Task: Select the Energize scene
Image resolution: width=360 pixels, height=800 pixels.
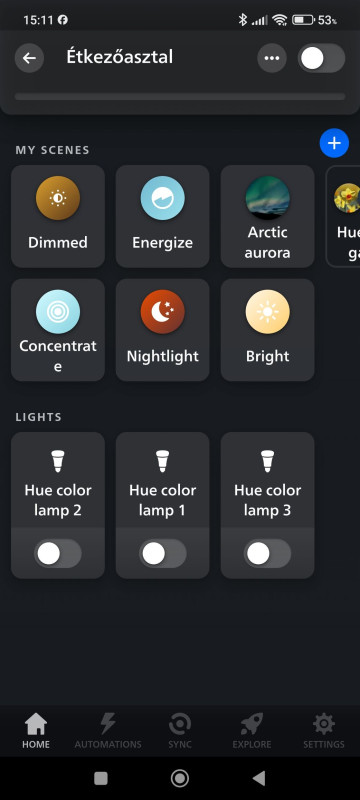Action: click(x=163, y=216)
